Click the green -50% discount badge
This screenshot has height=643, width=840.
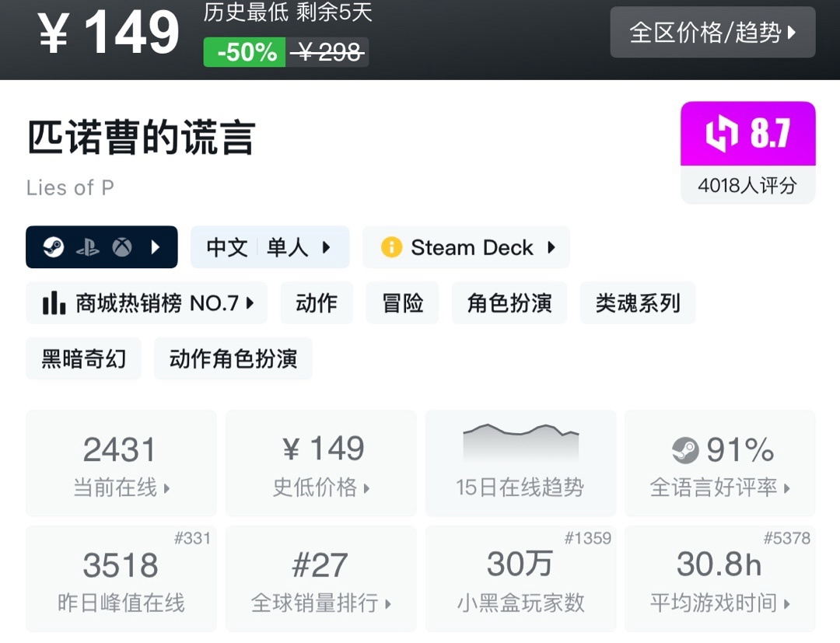(245, 52)
